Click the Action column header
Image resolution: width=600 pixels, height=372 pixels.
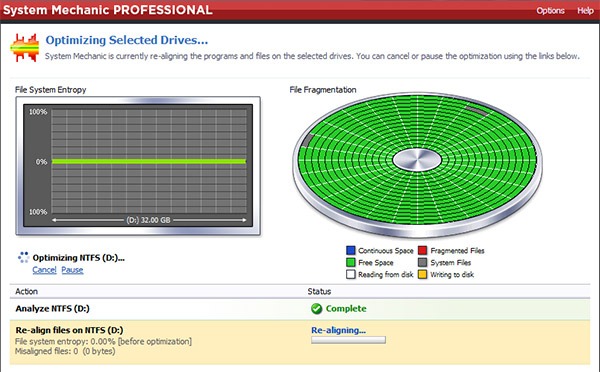coord(26,291)
